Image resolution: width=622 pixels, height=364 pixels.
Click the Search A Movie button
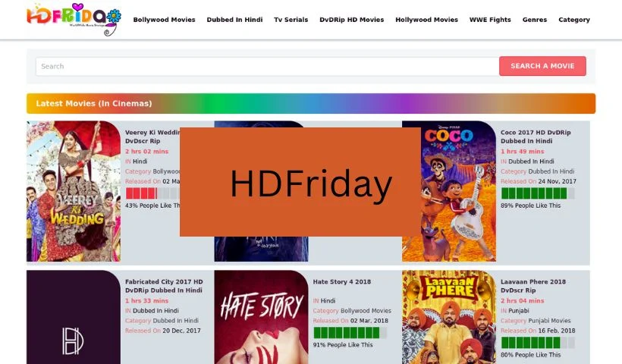(x=542, y=66)
